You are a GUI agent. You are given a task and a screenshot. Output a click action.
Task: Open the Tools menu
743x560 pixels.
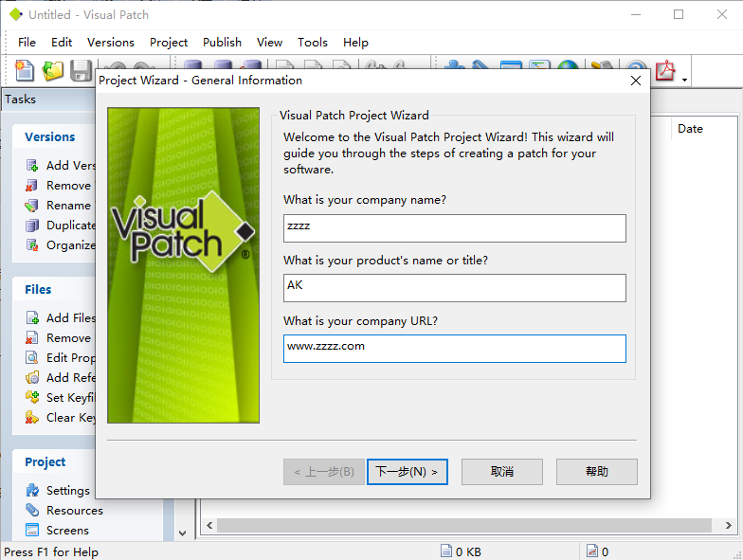(313, 43)
